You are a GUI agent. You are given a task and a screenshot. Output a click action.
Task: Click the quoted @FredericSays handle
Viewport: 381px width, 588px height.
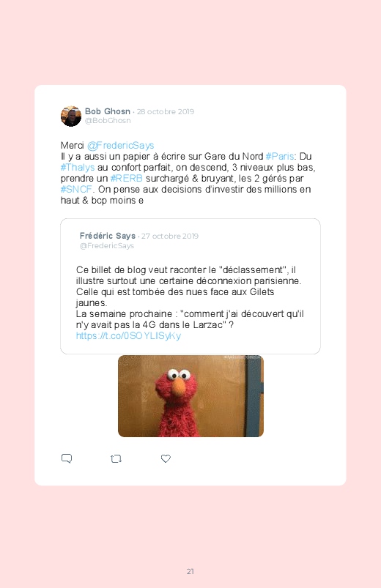[107, 245]
